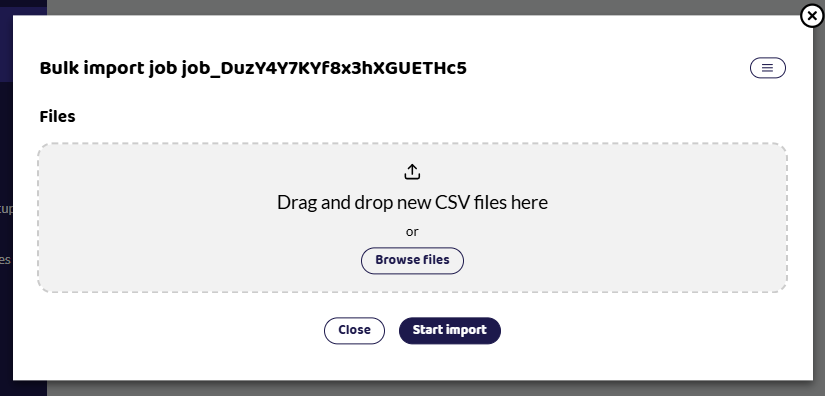
Task: Click the gray backdrop above the dialog
Action: [x=421, y=7]
